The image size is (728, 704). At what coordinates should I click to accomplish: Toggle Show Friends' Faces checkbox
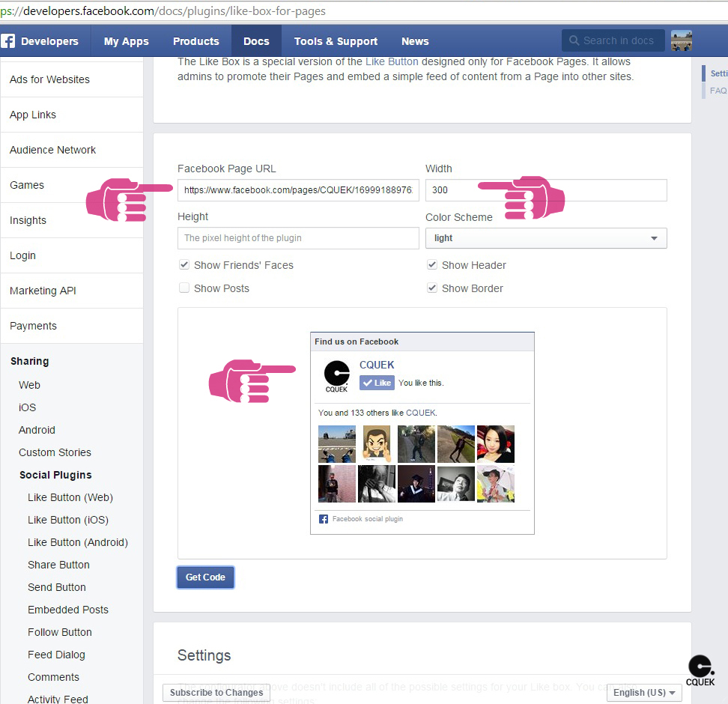pyautogui.click(x=184, y=264)
